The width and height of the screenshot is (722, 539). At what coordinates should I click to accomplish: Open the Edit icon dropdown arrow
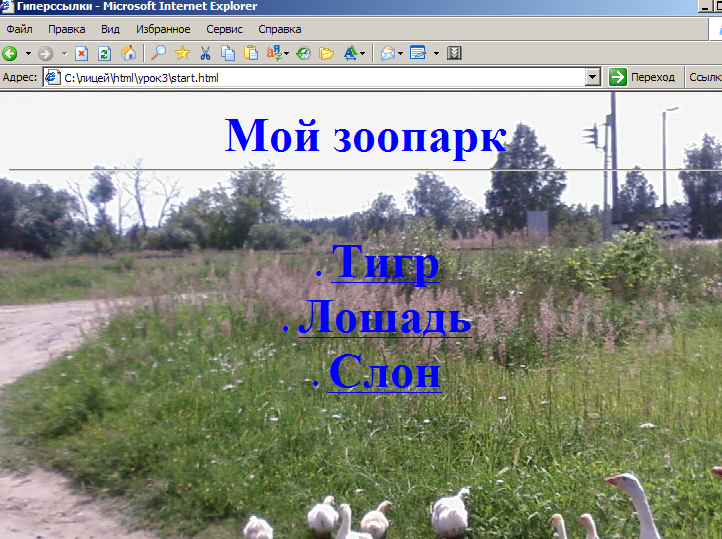437,53
